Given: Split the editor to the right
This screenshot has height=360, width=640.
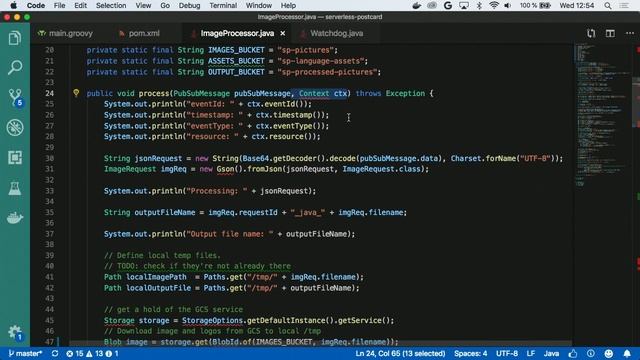Looking at the screenshot, I should coord(610,33).
